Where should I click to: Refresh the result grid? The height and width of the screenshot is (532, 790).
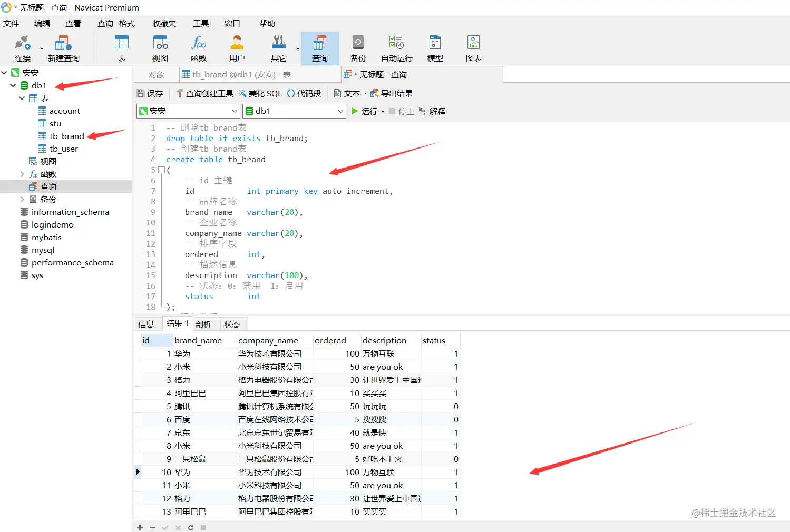coord(190,527)
